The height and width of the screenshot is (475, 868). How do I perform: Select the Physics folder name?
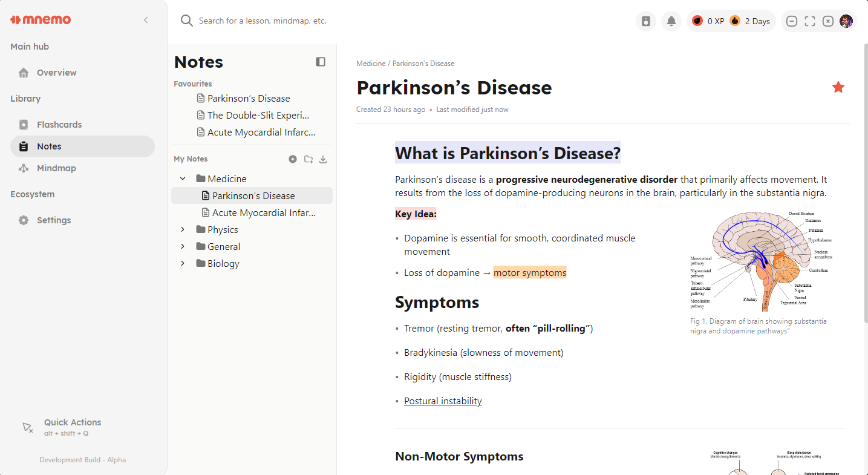[223, 229]
